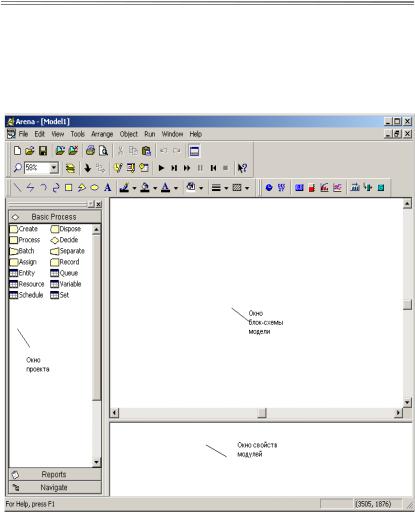
Task: Open the Object menu
Action: pyautogui.click(x=129, y=134)
